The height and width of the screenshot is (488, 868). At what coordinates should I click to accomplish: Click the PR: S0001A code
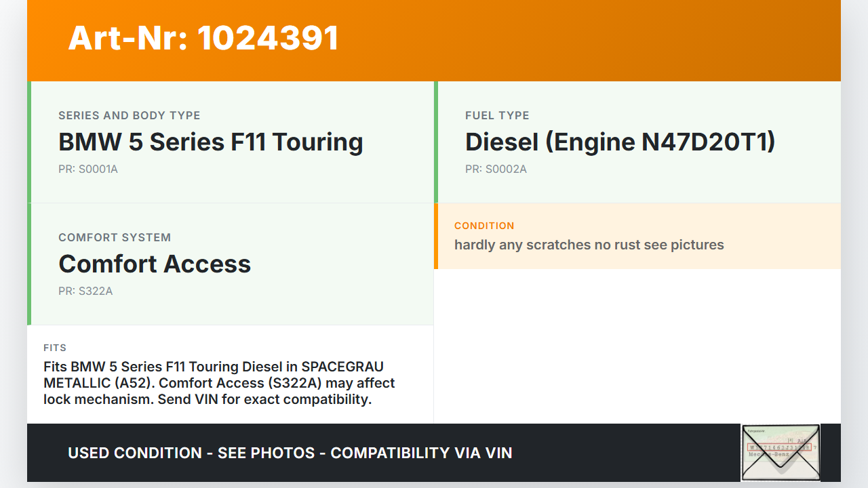[x=88, y=169]
